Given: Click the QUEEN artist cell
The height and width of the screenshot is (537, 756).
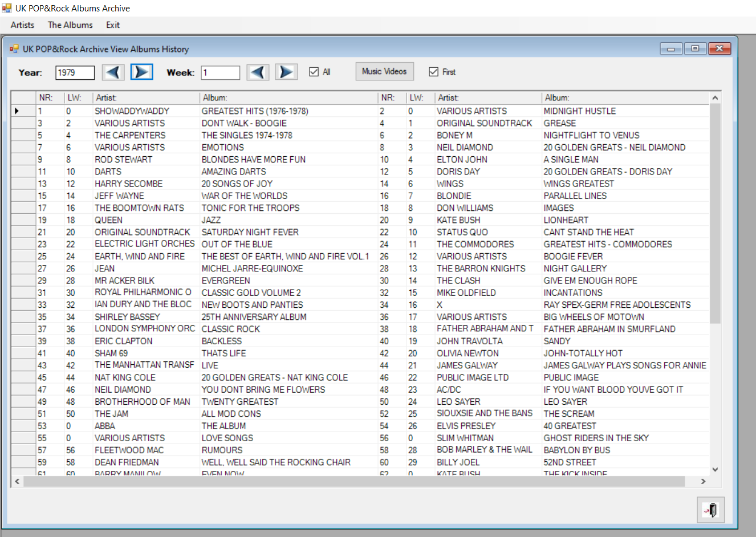Looking at the screenshot, I should (146, 220).
